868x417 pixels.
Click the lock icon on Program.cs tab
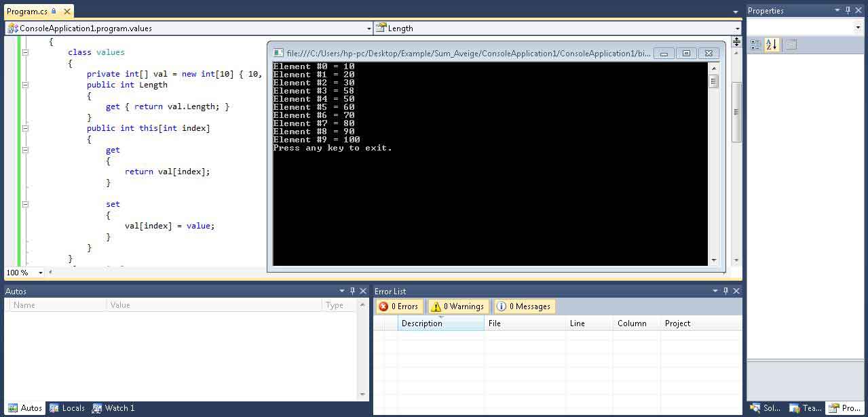[54, 12]
